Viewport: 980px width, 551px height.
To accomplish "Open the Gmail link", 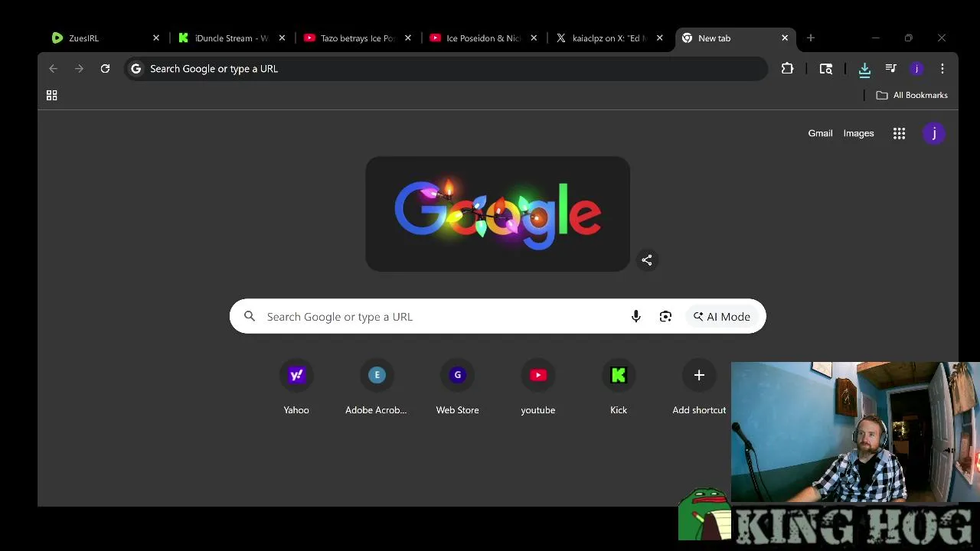I will [x=820, y=133].
